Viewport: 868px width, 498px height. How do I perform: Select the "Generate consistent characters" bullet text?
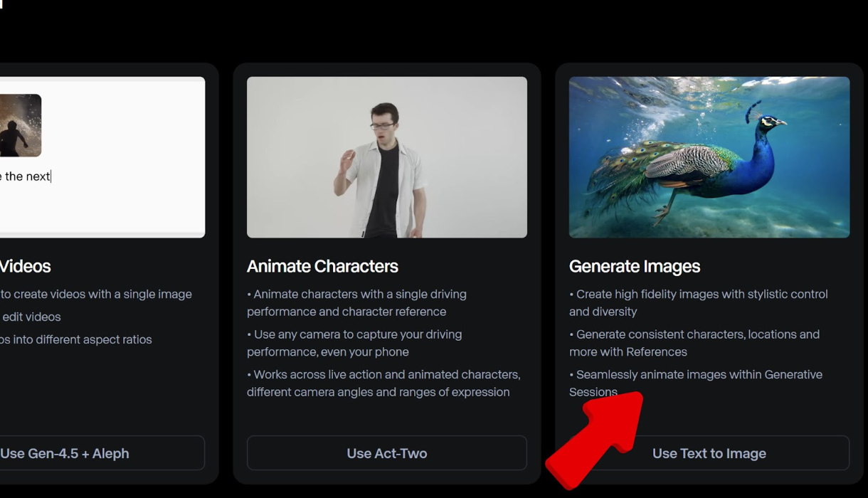coord(694,342)
